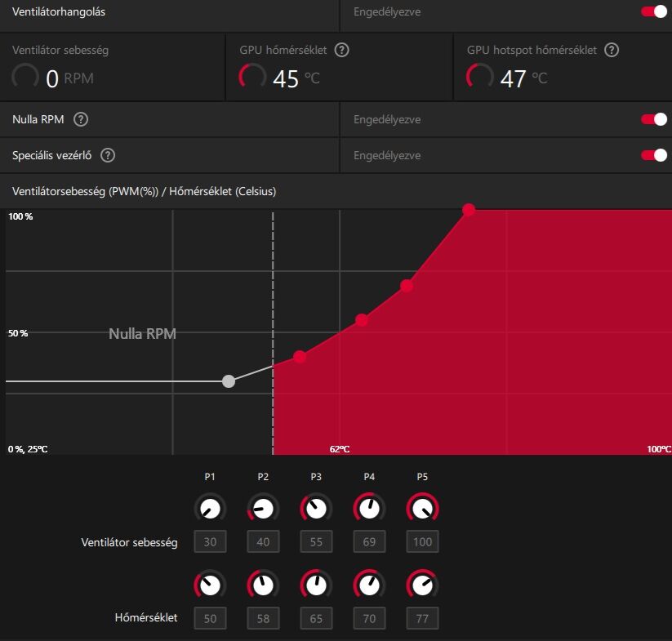Open help icon beside GPU hotspot hőmérséklet

[612, 50]
